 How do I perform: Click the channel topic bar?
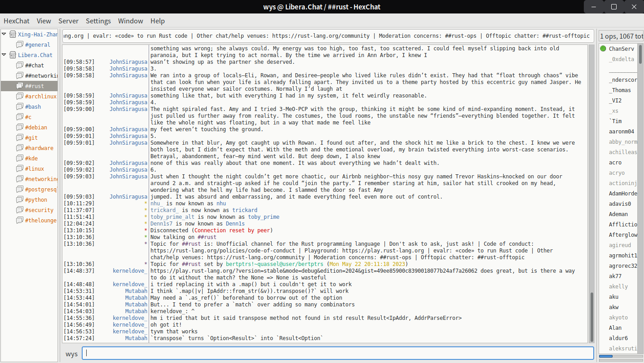(x=328, y=36)
